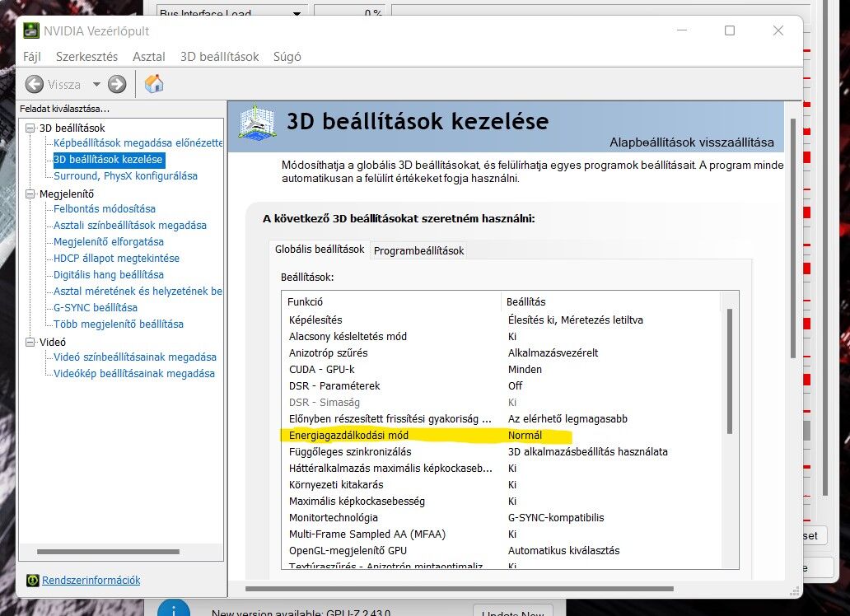The height and width of the screenshot is (616, 850).
Task: Open Videókép beállításainak megadása
Action: 134,374
